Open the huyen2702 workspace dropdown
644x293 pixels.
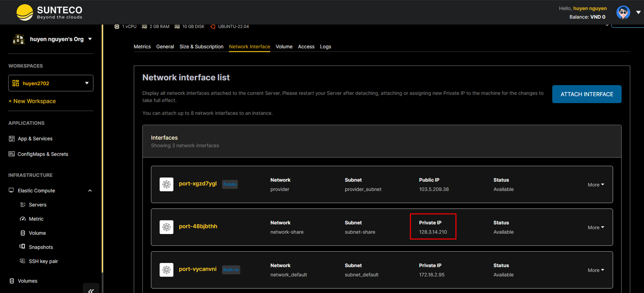[51, 83]
